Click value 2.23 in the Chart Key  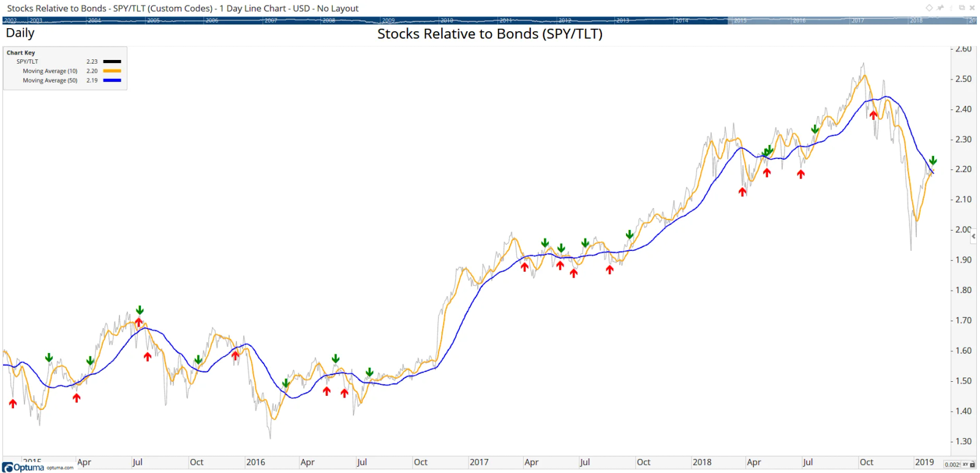tap(92, 61)
